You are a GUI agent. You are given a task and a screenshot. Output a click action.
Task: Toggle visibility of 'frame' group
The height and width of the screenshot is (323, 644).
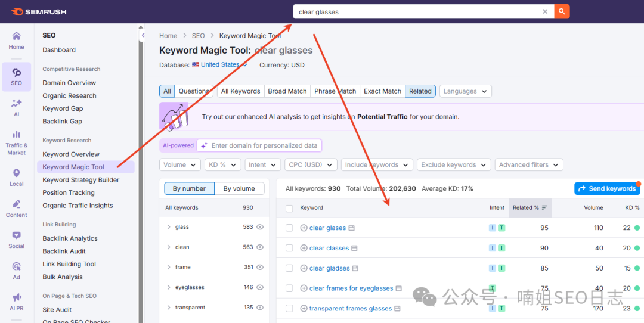pos(260,267)
